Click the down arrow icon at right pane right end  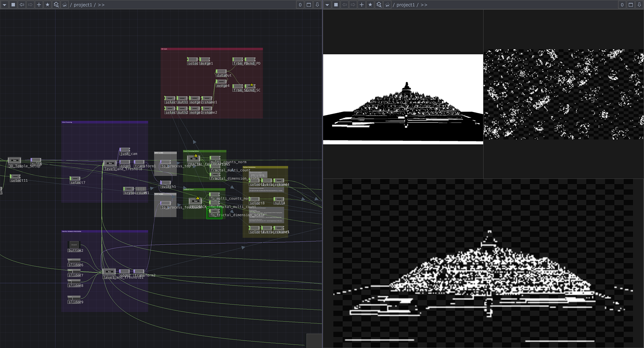639,5
